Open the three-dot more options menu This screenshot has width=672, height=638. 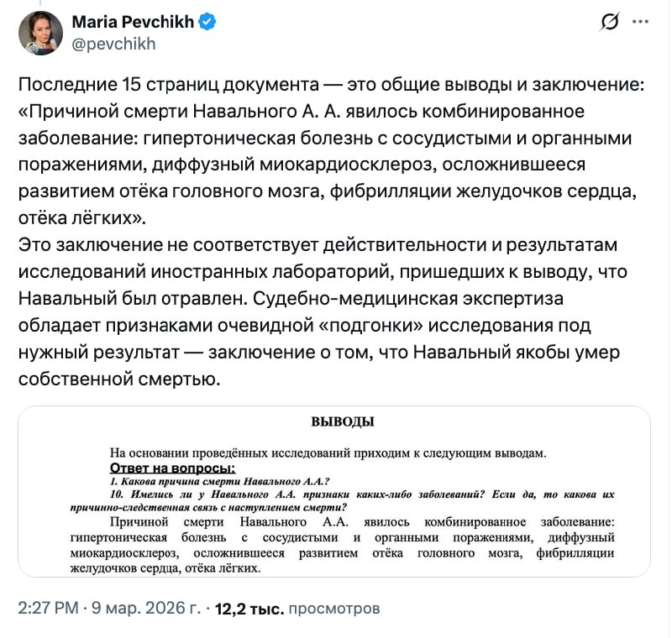pos(640,23)
